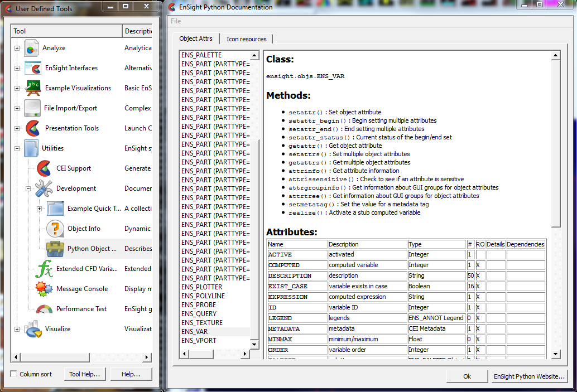Select ENS_TEXTURE in the object list
Screen dimensions: 577x392
(215, 323)
